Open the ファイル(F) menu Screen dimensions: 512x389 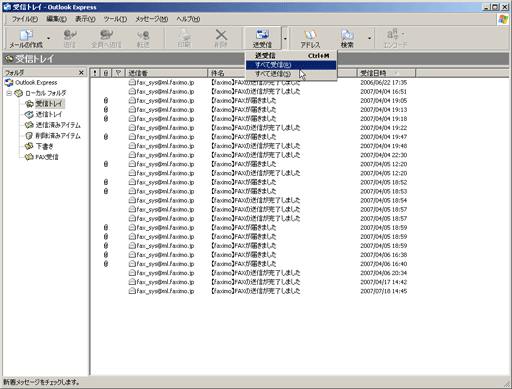pyautogui.click(x=25, y=19)
